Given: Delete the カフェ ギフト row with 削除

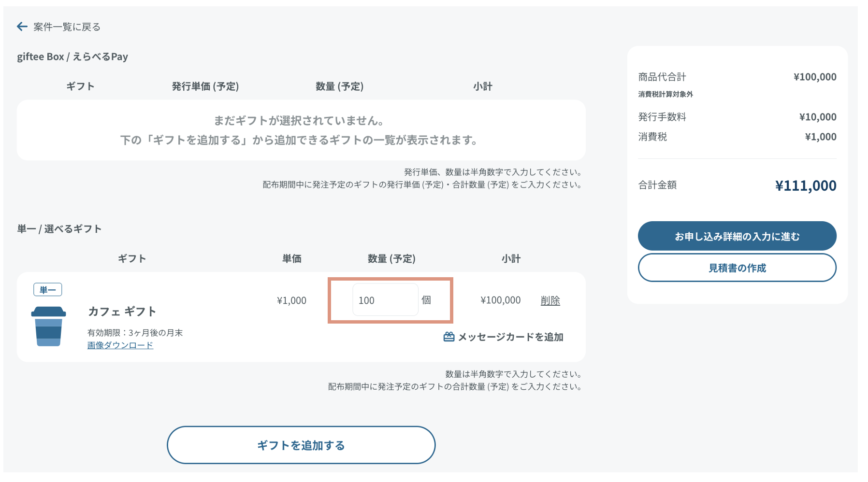Looking at the screenshot, I should [550, 300].
